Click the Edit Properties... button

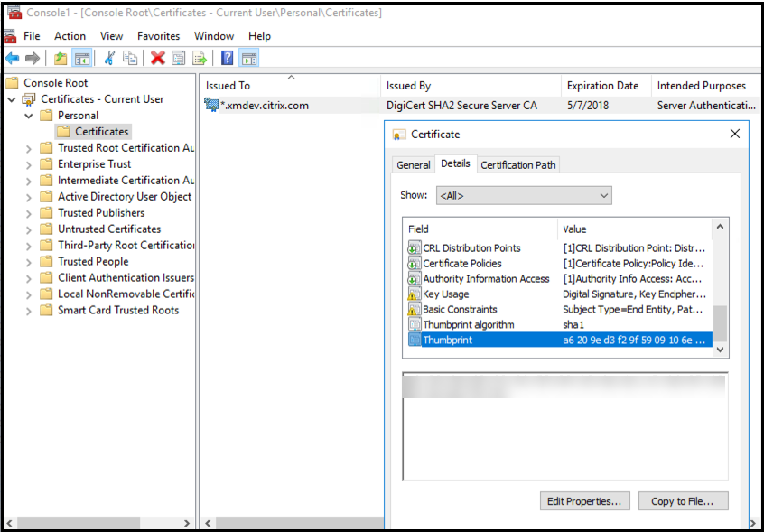584,500
